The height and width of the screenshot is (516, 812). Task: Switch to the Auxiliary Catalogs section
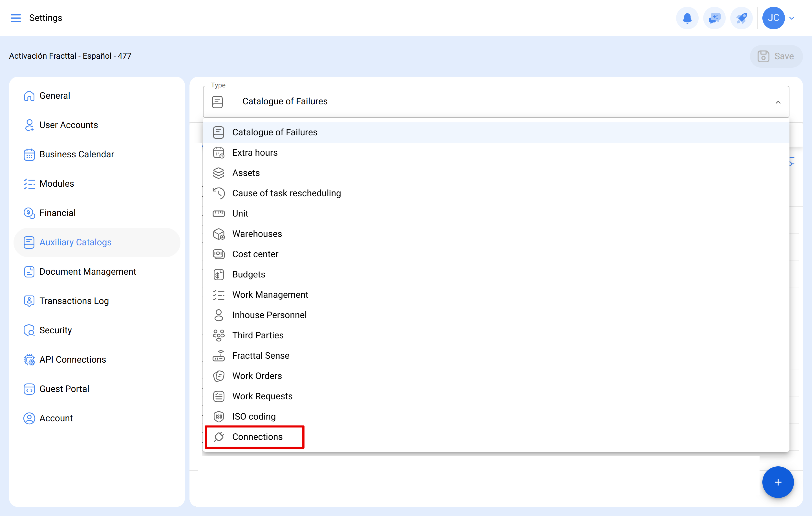76,242
